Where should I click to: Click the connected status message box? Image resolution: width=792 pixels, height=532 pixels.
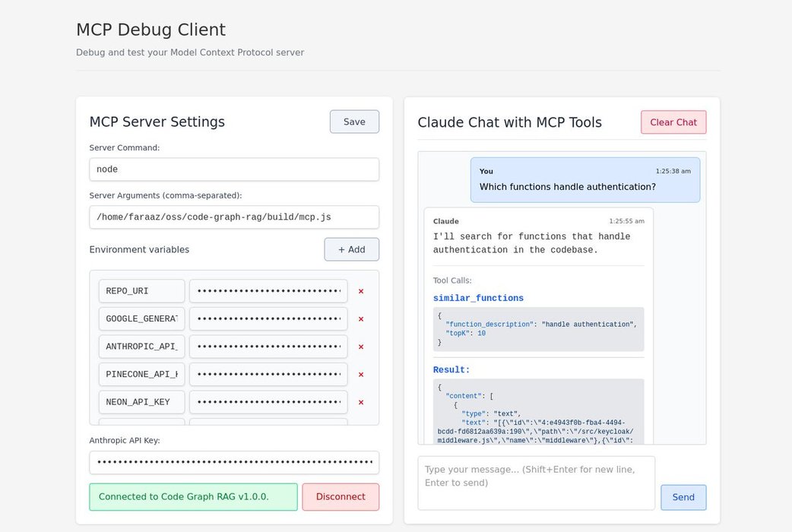tap(193, 497)
